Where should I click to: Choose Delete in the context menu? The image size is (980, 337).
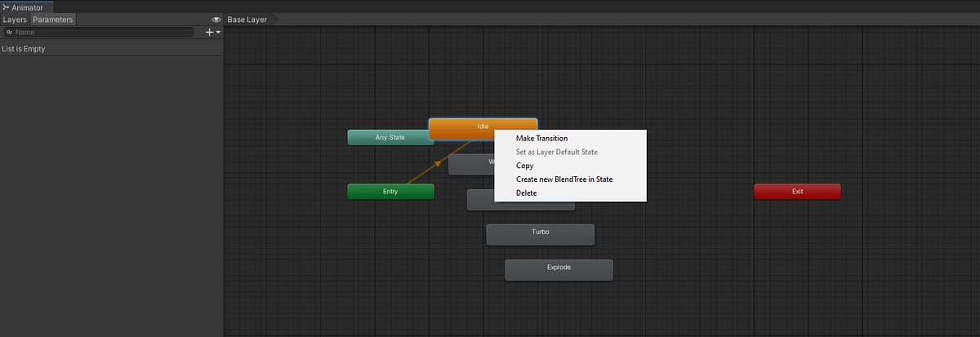tap(527, 193)
